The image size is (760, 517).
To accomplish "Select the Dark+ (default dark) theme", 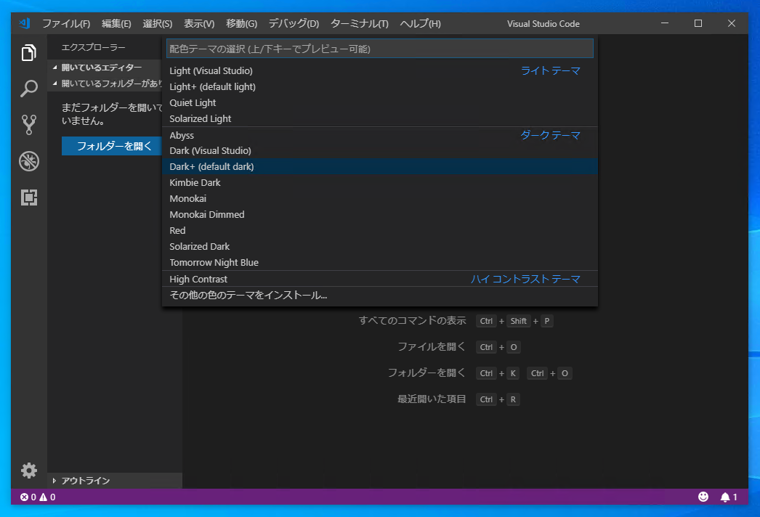I will 380,167.
